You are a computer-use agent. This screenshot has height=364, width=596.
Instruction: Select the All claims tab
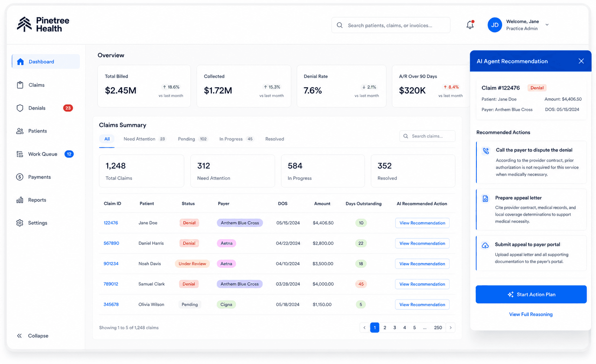pos(107,139)
